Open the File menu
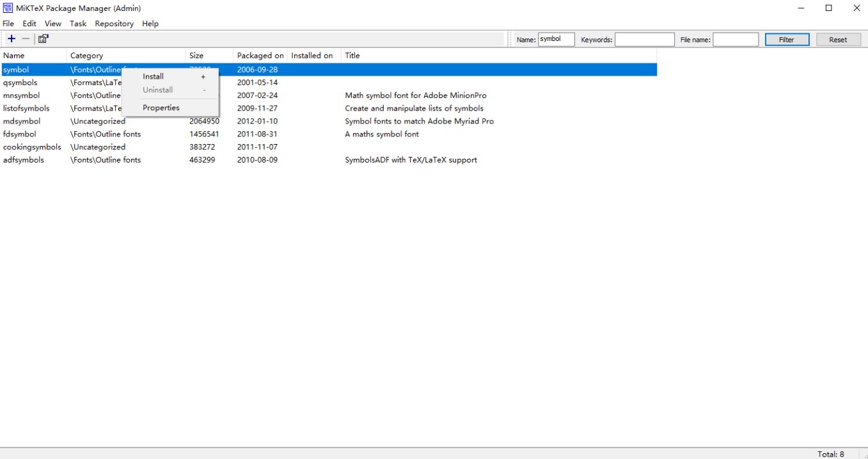Screen dimensions: 868x459 [x=8, y=24]
